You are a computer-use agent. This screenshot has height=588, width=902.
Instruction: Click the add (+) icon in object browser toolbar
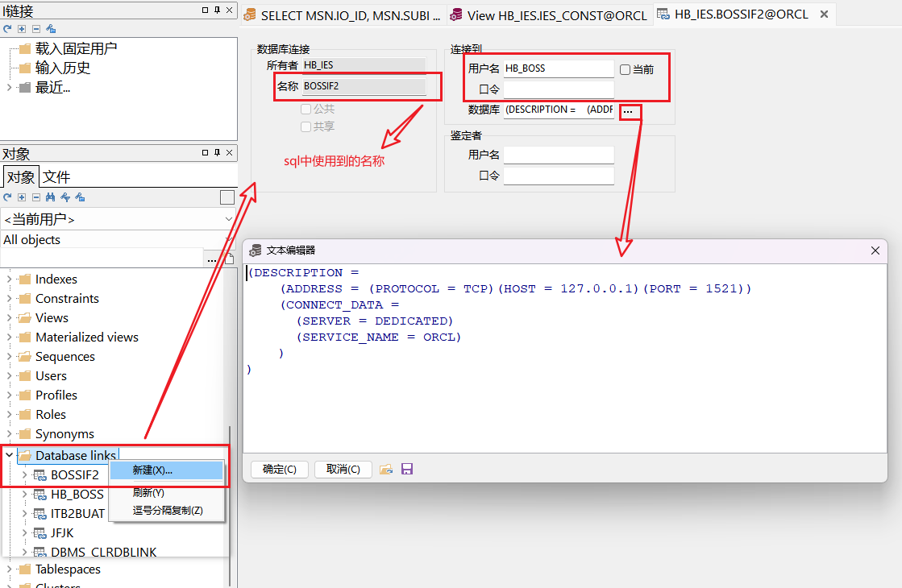point(22,197)
